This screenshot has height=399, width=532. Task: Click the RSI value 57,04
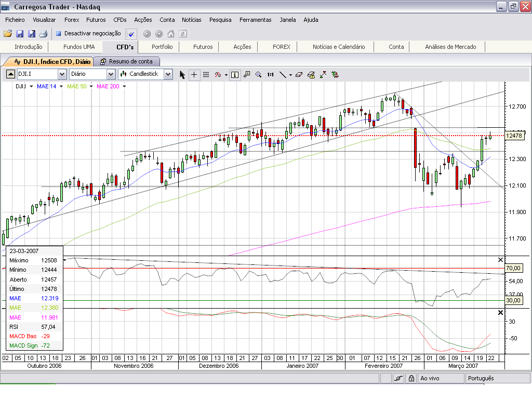[x=48, y=327]
